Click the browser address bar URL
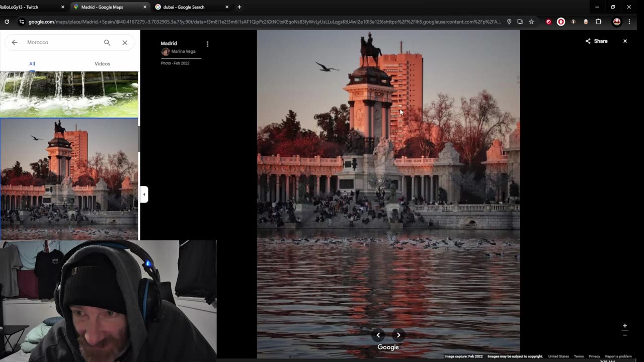The image size is (644, 362). (x=264, y=22)
